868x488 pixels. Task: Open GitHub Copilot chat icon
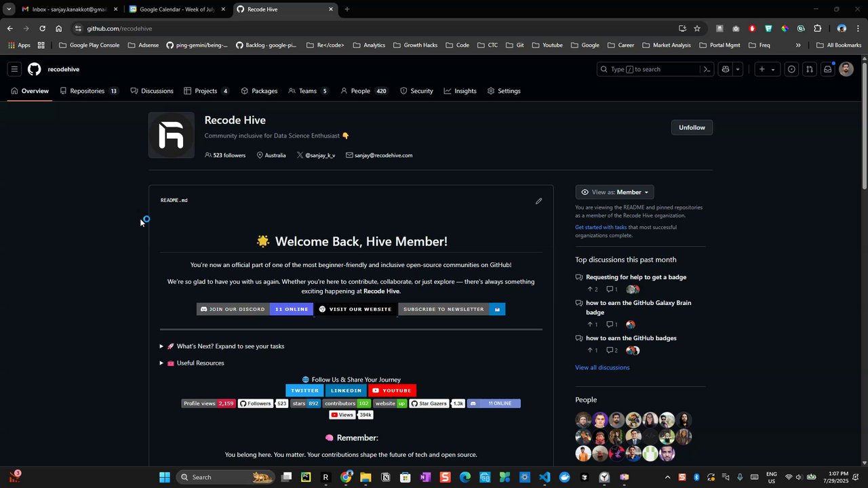(726, 69)
